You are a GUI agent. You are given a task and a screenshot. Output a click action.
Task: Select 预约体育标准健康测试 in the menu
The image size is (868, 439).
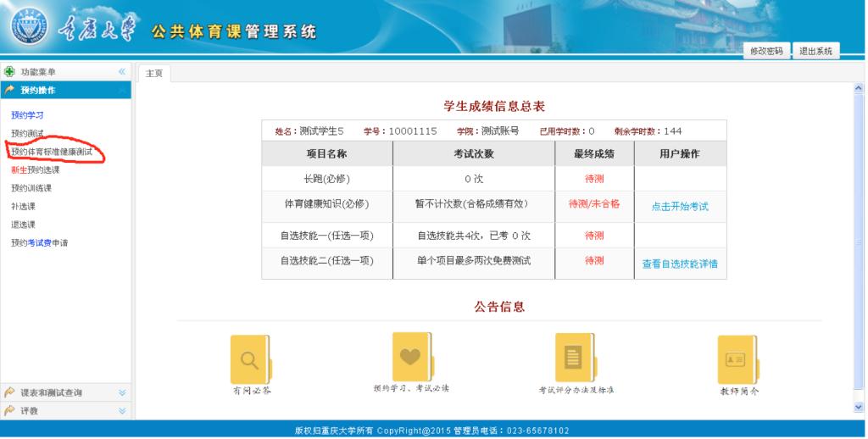[52, 152]
